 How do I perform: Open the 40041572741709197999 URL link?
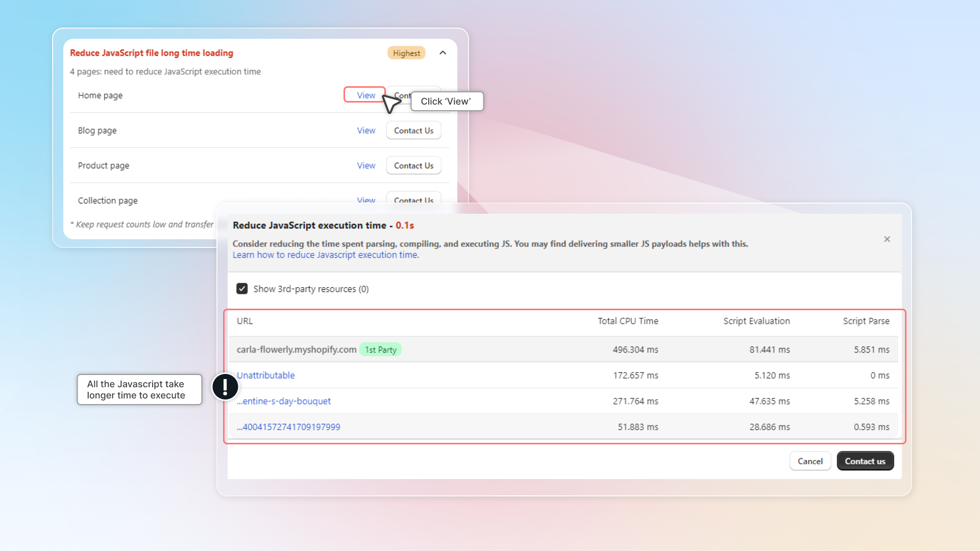point(288,427)
